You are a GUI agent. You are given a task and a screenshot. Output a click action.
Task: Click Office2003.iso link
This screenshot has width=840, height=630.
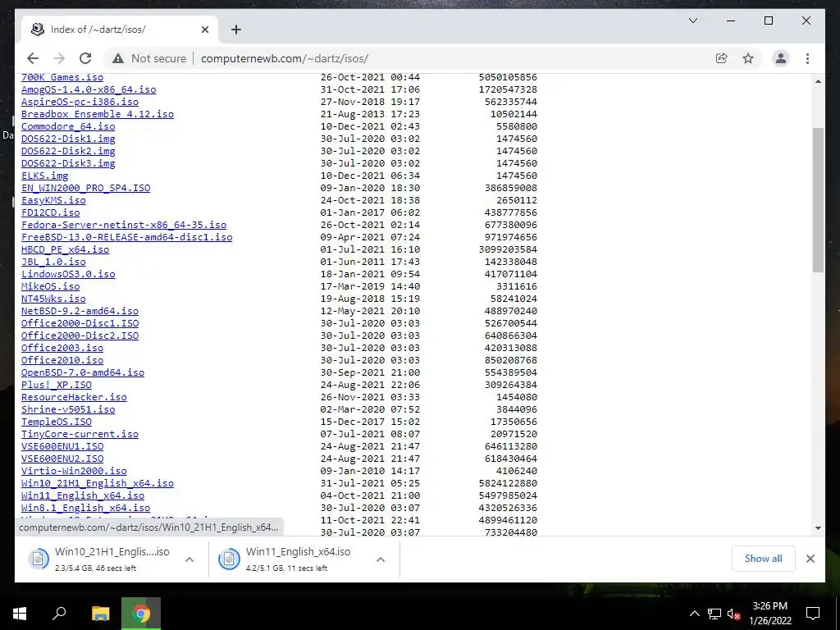point(62,348)
